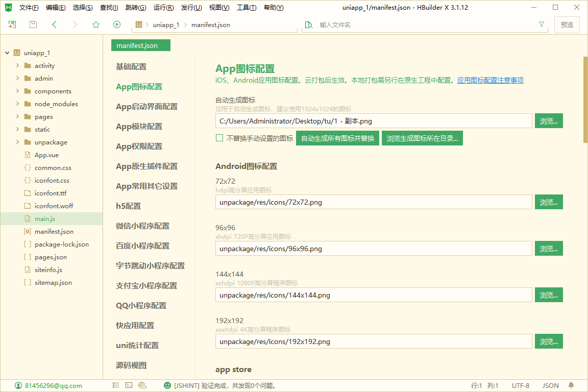Click the filter funnel icon in search bar

(x=542, y=24)
